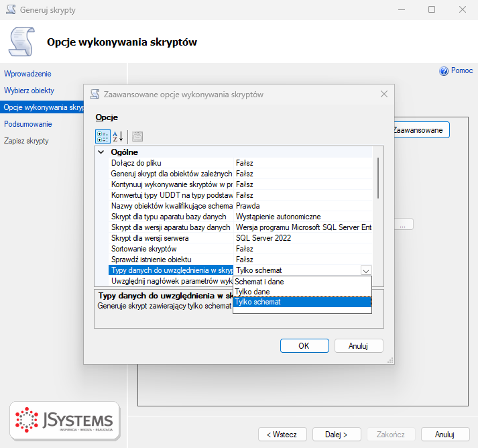Select 'Uwzględnij nagłówek parametrów' row

(171, 281)
